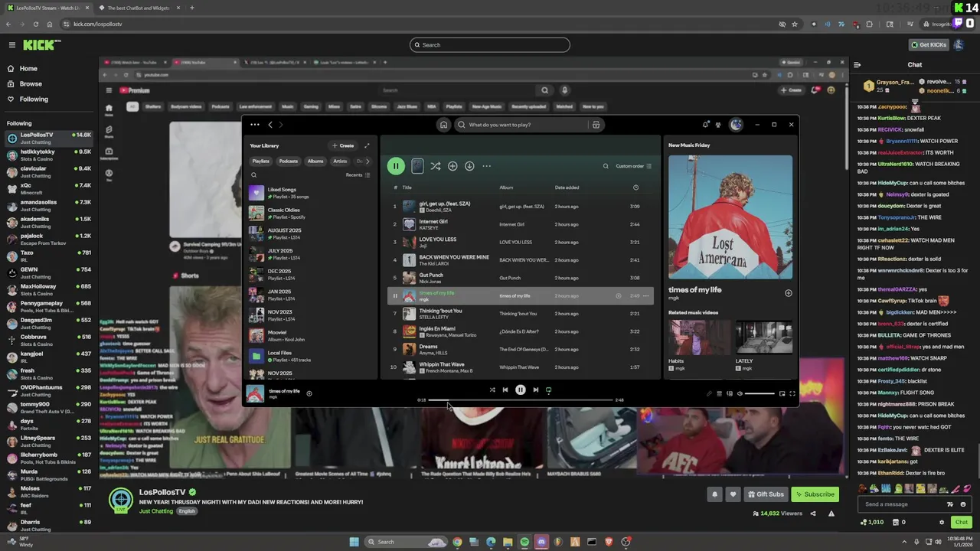The width and height of the screenshot is (980, 551).
Task: Click Lost Americana album cover art
Action: (x=730, y=217)
